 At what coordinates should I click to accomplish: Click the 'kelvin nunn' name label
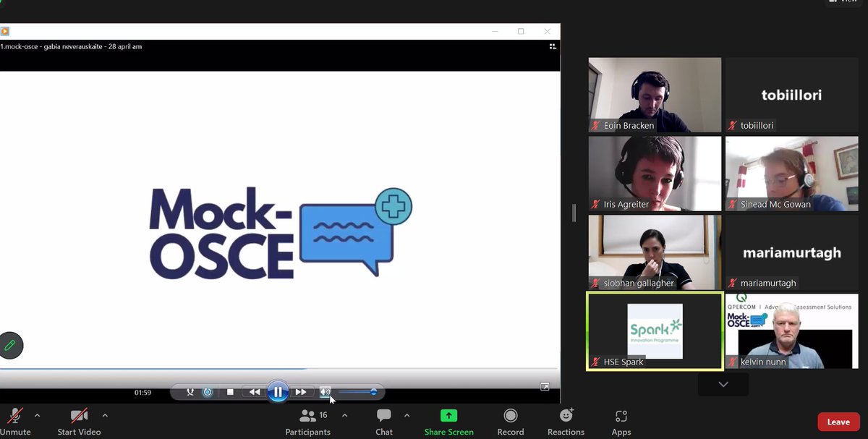point(763,362)
